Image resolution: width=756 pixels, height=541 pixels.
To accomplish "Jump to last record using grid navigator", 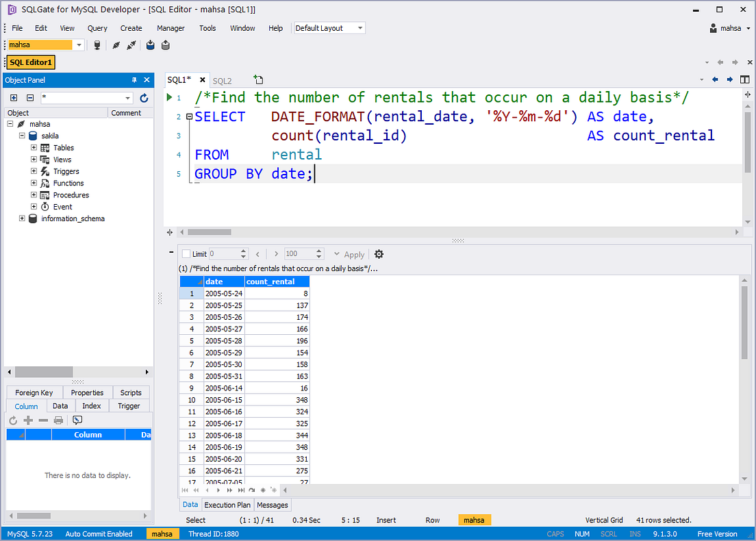I will coord(242,490).
